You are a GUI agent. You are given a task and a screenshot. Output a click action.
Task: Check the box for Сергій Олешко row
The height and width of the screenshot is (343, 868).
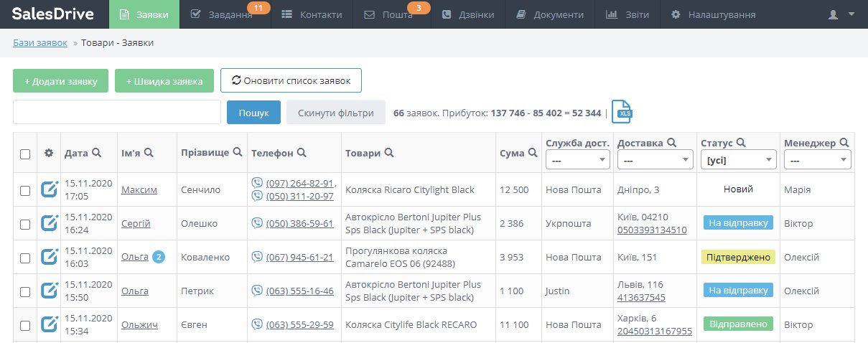point(25,224)
